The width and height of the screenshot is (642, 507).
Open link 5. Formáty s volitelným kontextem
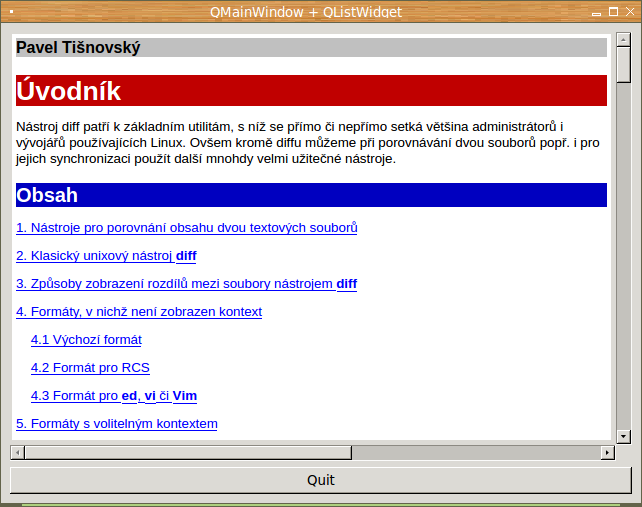[x=117, y=424]
